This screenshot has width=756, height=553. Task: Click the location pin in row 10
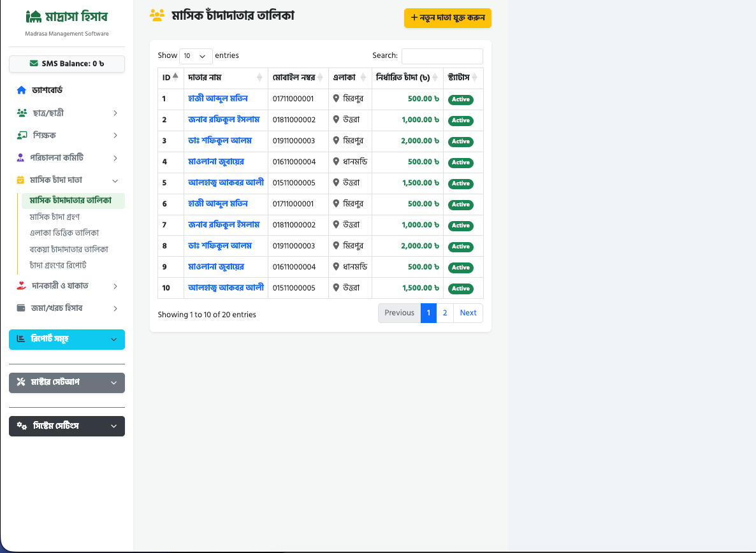pos(336,288)
